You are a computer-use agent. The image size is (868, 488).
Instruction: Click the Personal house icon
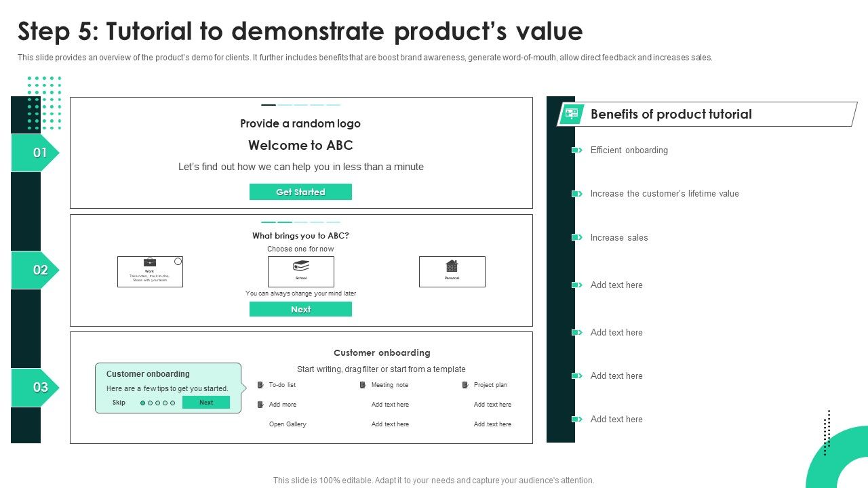coord(452,266)
